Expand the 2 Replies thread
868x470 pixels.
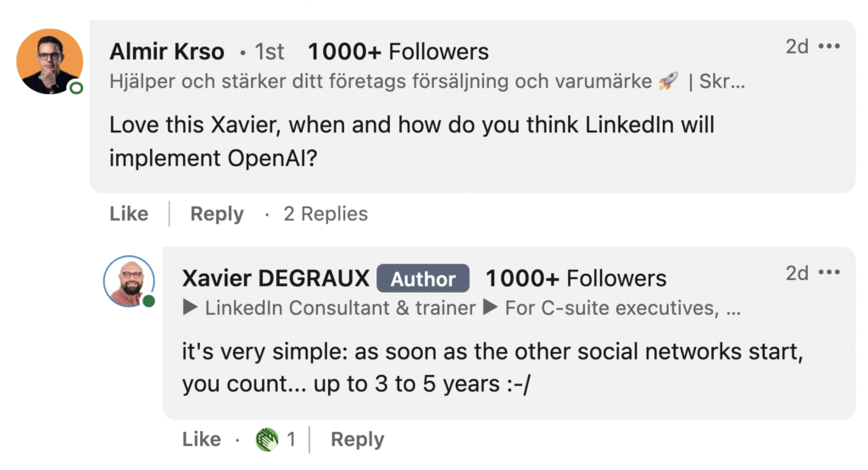point(325,214)
